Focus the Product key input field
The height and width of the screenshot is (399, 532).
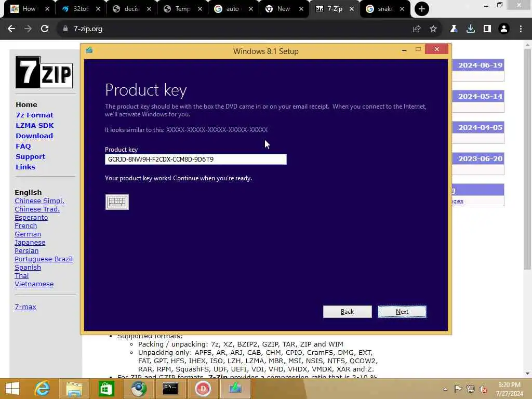tap(195, 159)
